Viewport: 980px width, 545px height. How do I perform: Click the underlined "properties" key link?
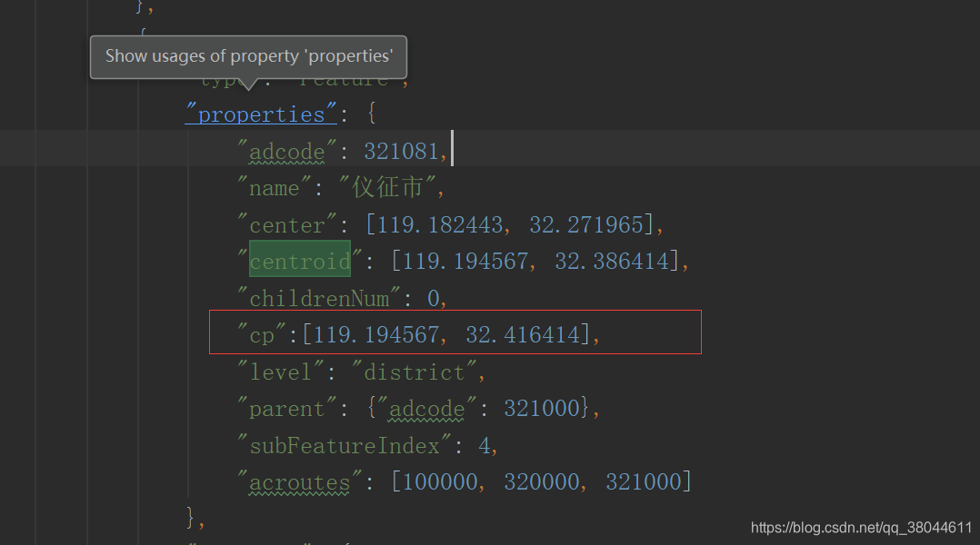pyautogui.click(x=261, y=114)
